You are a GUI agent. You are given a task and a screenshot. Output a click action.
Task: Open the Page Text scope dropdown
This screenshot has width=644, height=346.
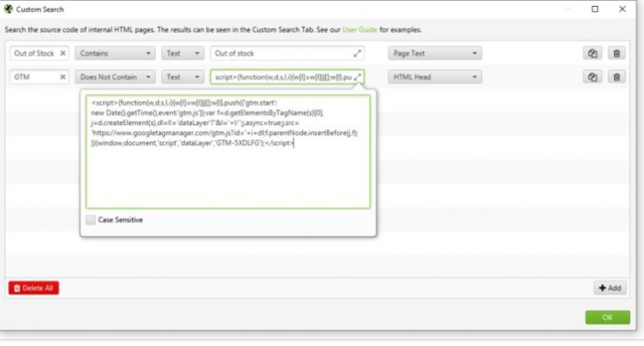435,53
